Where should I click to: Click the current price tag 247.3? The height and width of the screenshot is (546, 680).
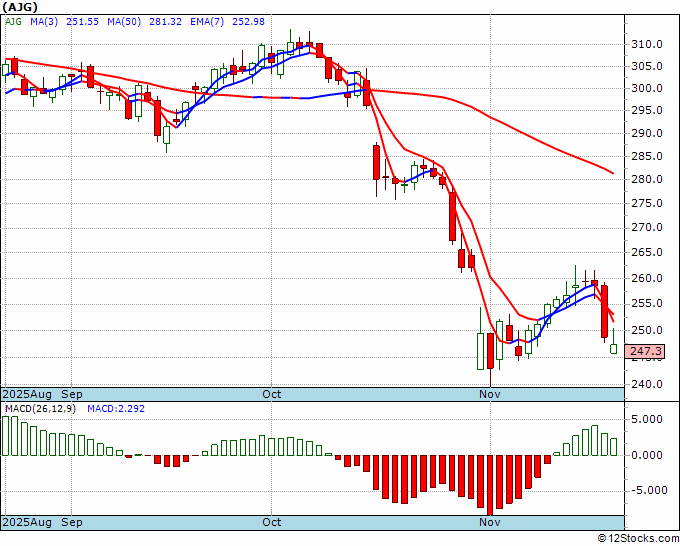click(x=646, y=351)
